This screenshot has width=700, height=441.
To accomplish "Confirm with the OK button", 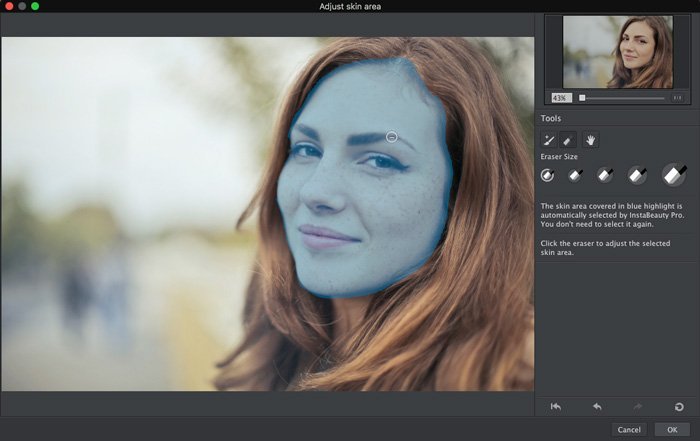I will point(671,429).
